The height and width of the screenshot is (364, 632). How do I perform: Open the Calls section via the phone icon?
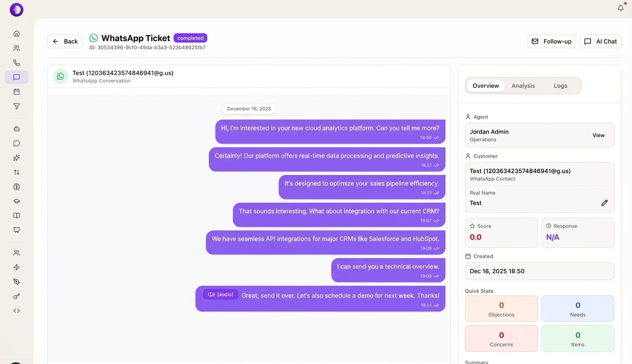[x=16, y=62]
